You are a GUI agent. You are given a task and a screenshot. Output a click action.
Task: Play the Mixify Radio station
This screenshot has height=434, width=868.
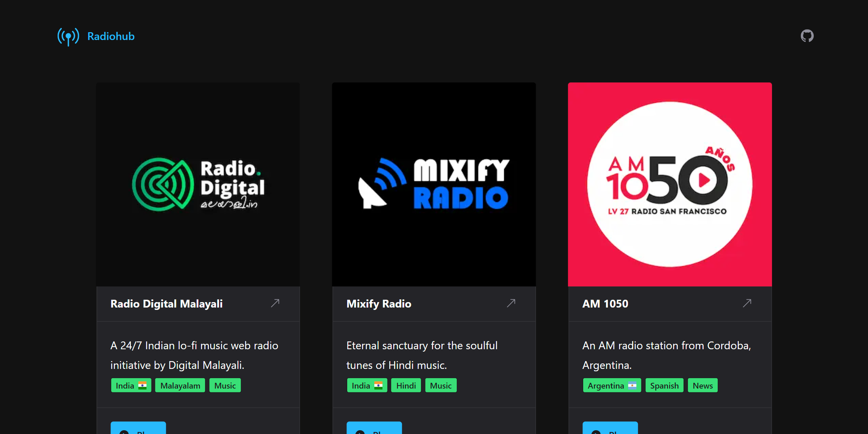click(x=374, y=428)
